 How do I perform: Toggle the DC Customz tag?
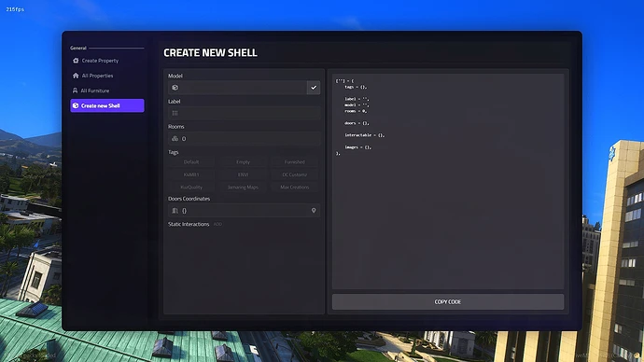pos(295,174)
